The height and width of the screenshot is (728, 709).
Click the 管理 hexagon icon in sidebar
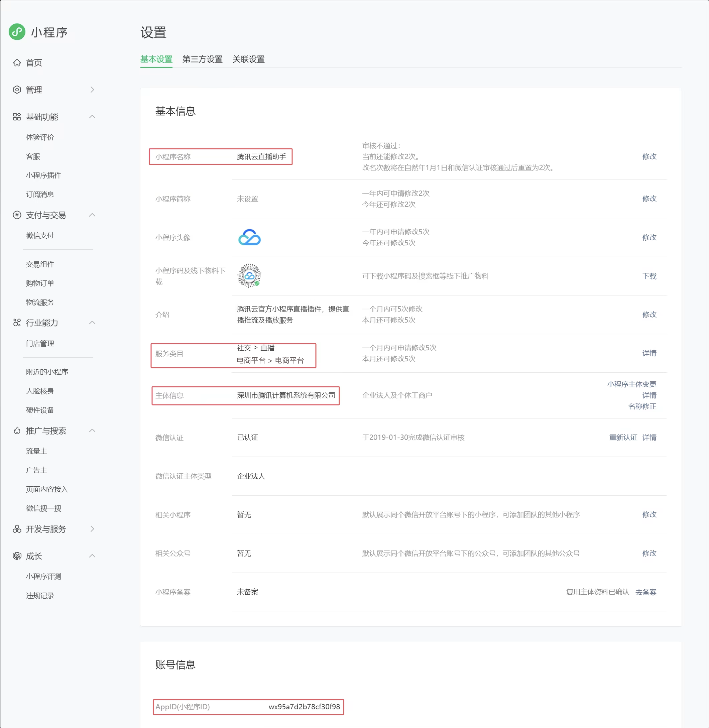[17, 90]
